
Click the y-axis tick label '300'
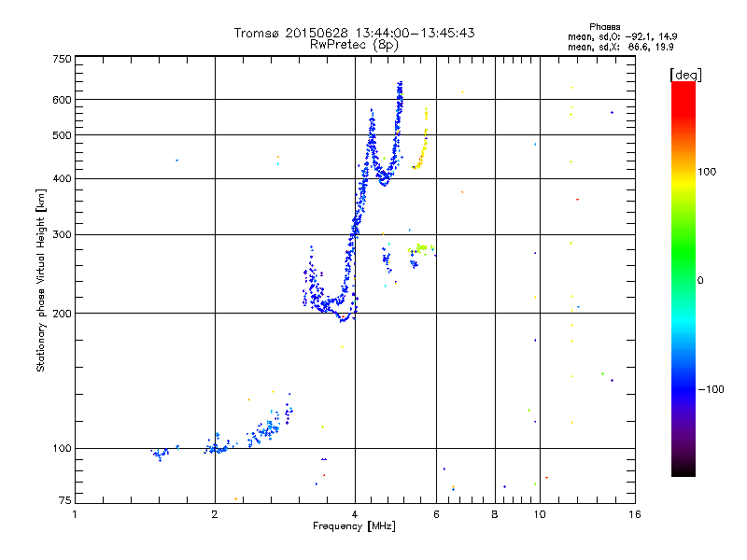62,235
